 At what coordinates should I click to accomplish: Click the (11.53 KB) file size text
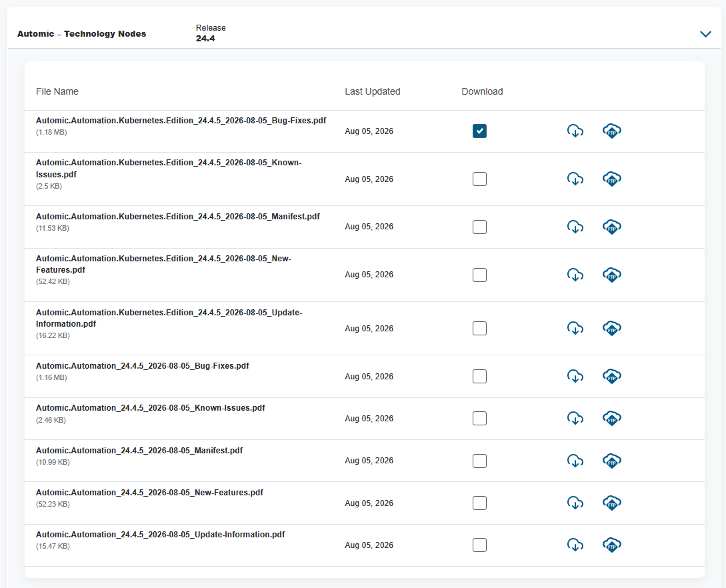tap(52, 228)
